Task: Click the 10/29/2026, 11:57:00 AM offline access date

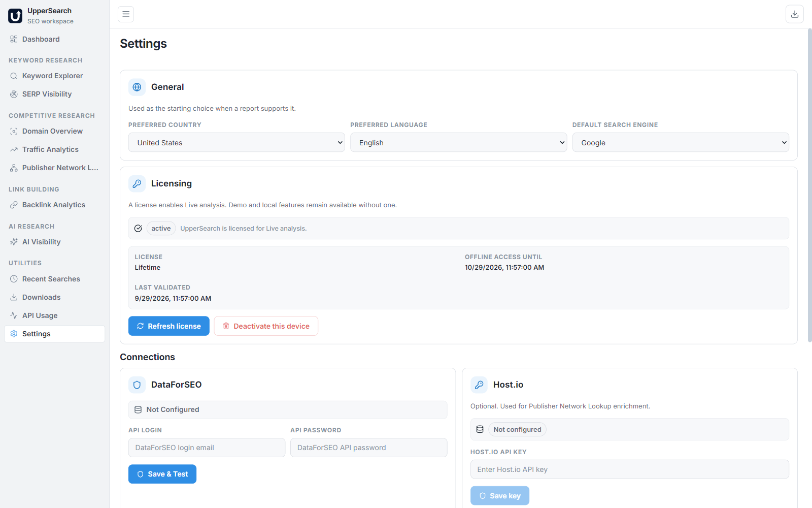Action: (504, 268)
